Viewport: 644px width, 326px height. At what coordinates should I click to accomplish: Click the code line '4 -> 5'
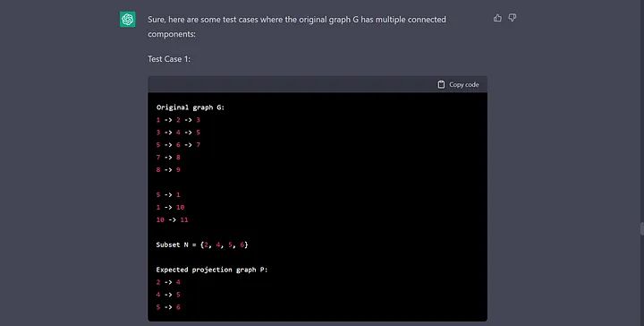coord(168,295)
